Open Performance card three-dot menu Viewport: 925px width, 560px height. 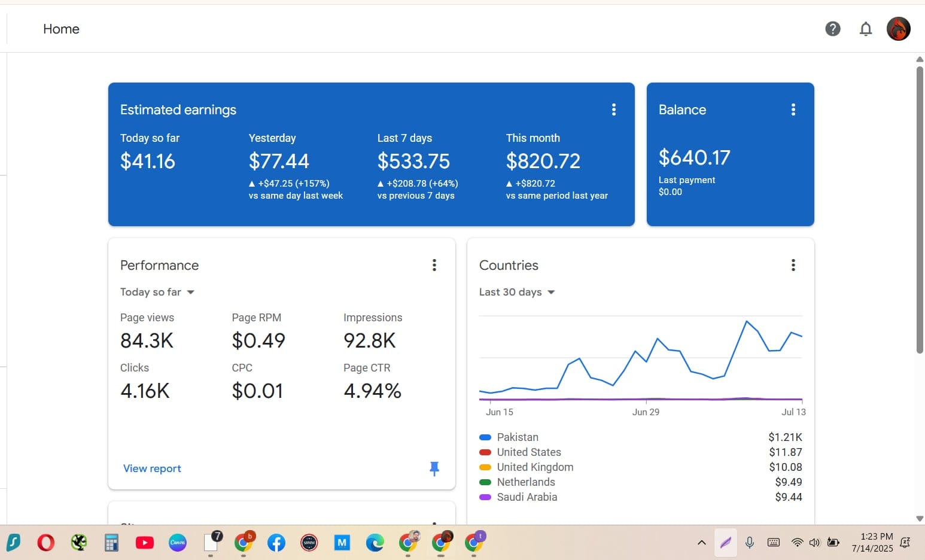434,265
